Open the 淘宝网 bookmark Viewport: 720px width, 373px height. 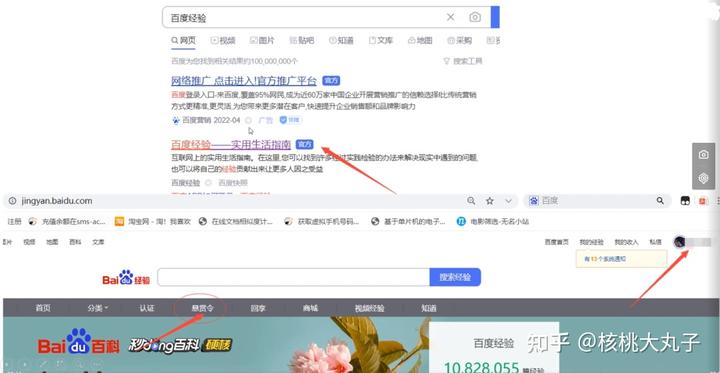point(152,221)
